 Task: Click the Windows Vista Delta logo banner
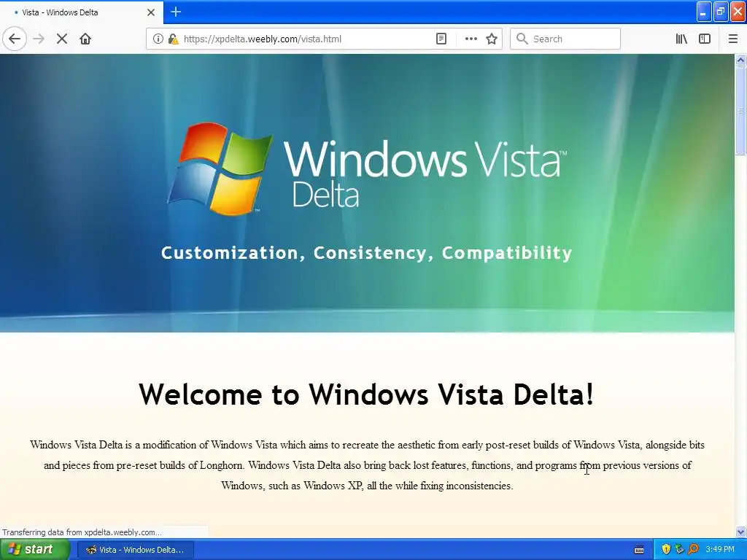[367, 169]
